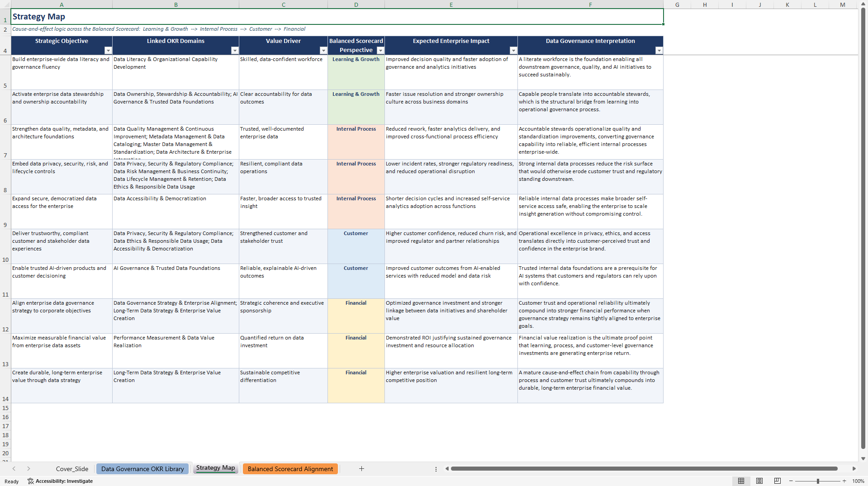Go to next sheet tab arrow
Screen dimensions: 868x486
pyautogui.click(x=28, y=469)
